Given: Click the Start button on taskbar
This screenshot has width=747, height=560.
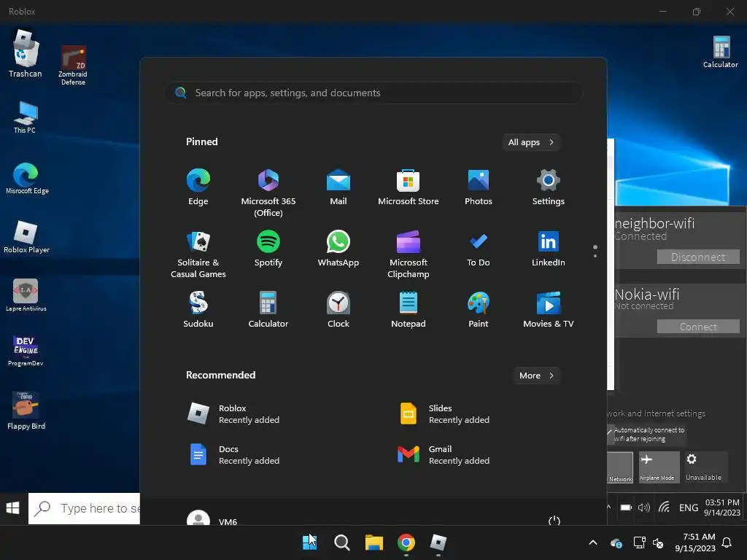Looking at the screenshot, I should click(x=309, y=542).
